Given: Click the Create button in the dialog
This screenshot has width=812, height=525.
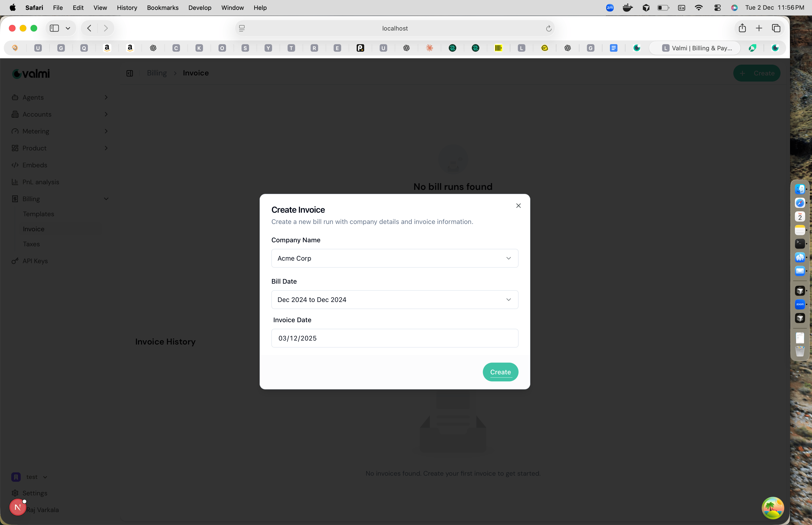Looking at the screenshot, I should 500,372.
